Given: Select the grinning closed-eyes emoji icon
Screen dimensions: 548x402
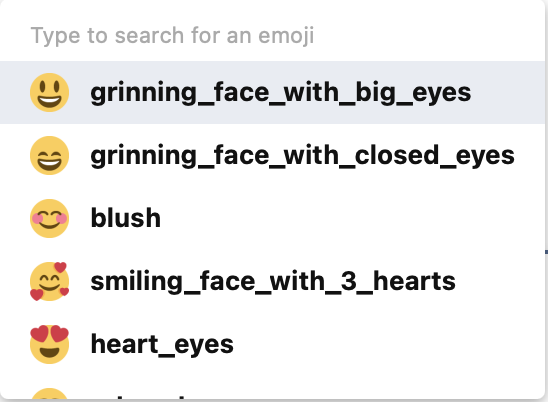Looking at the screenshot, I should point(49,156).
